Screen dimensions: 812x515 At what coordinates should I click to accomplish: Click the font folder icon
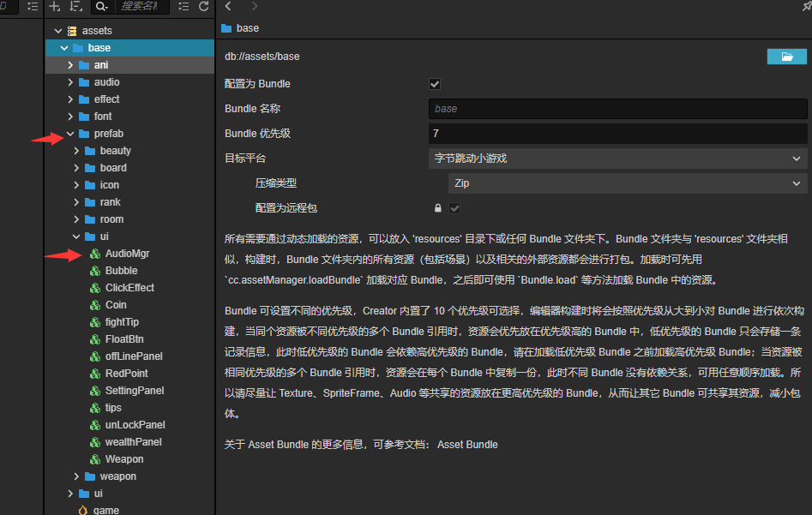click(x=84, y=117)
